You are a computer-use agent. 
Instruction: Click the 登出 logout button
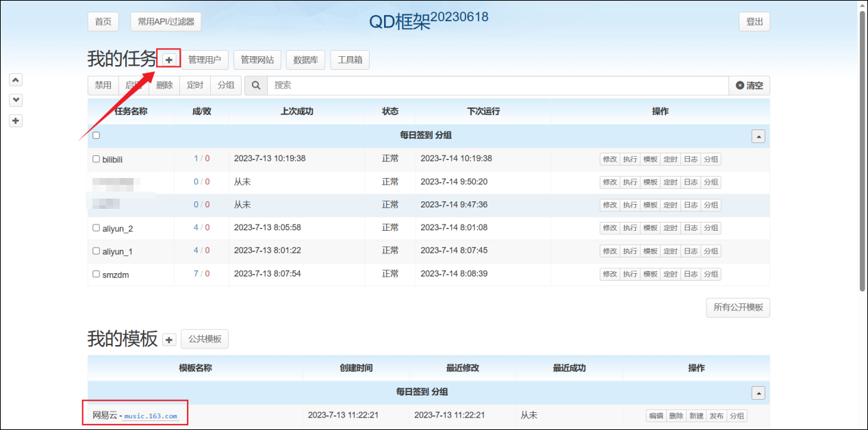coord(754,22)
